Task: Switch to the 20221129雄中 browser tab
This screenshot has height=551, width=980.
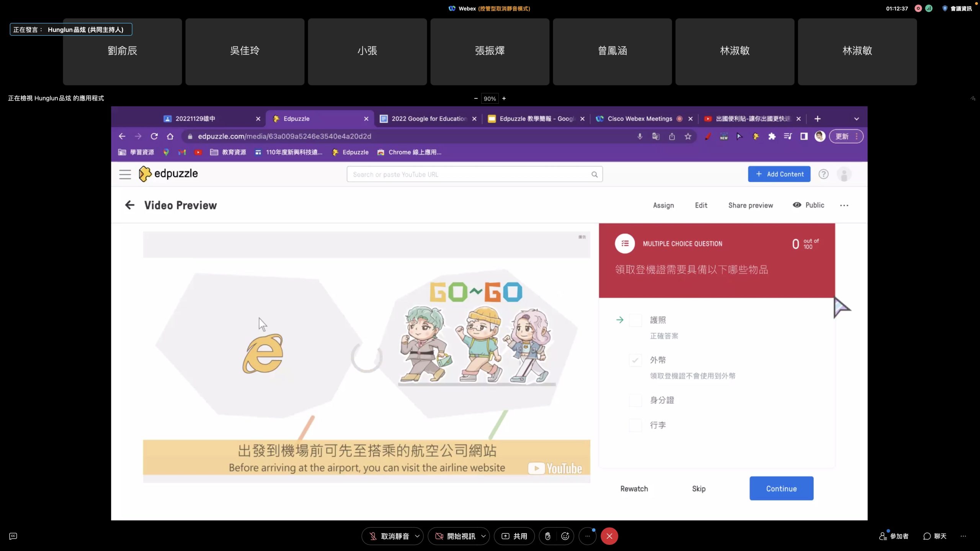Action: 195,119
